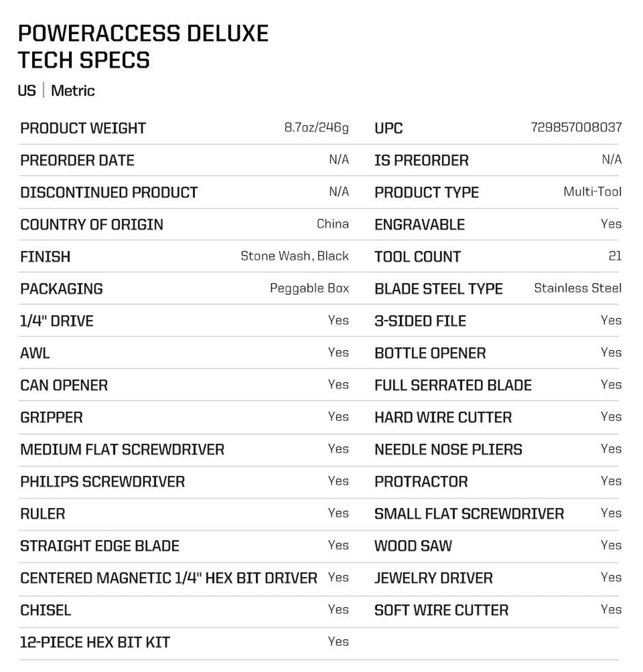Click the Engravable row label
Screen dimensions: 643x672
pyautogui.click(x=419, y=225)
